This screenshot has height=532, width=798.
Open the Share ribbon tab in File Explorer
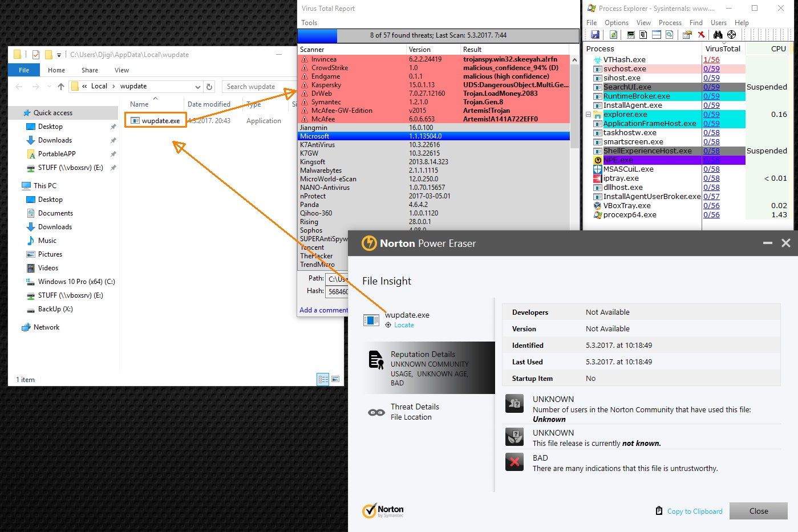pyautogui.click(x=90, y=70)
